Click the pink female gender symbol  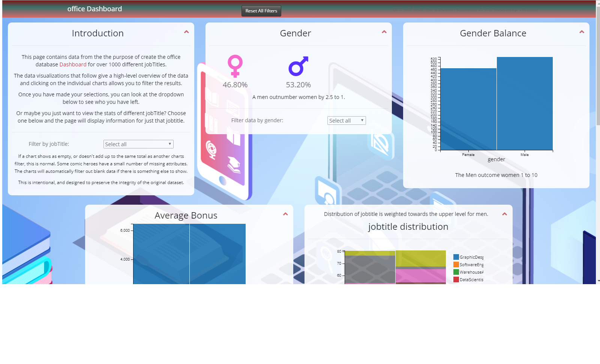[x=235, y=66]
